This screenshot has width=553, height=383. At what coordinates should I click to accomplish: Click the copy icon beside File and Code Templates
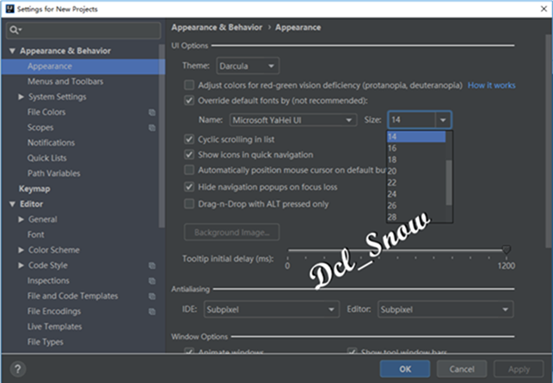click(x=152, y=296)
